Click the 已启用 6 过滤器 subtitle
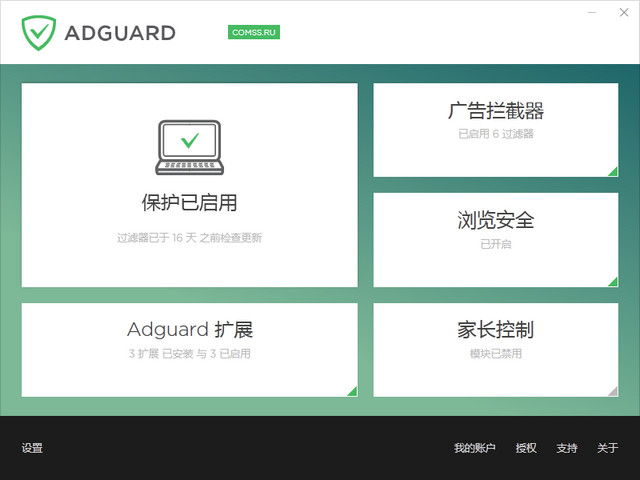The height and width of the screenshot is (480, 640). pos(496,134)
